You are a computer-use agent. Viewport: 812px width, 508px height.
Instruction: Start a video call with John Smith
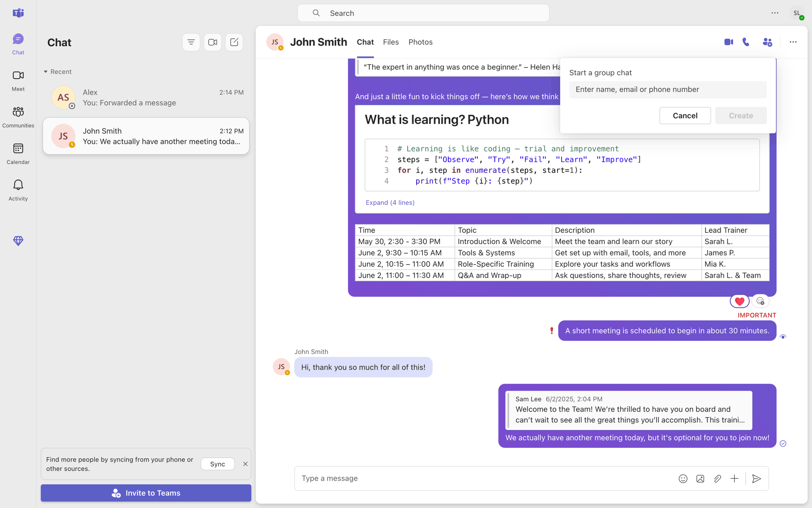click(728, 42)
